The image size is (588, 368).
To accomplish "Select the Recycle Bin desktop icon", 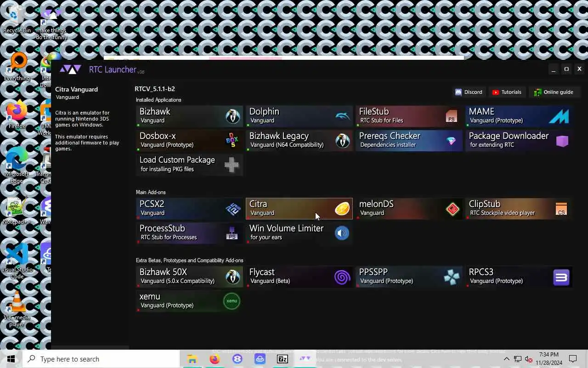I will 17,19.
